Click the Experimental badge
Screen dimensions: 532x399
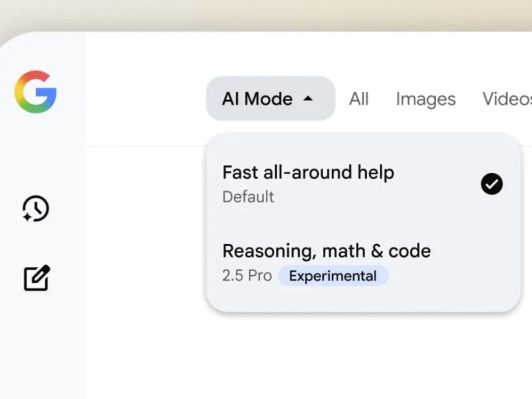[x=332, y=276]
